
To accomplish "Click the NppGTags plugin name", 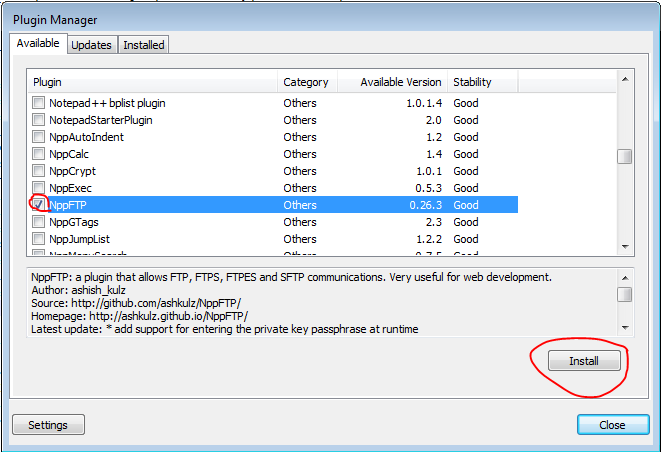I will point(74,222).
